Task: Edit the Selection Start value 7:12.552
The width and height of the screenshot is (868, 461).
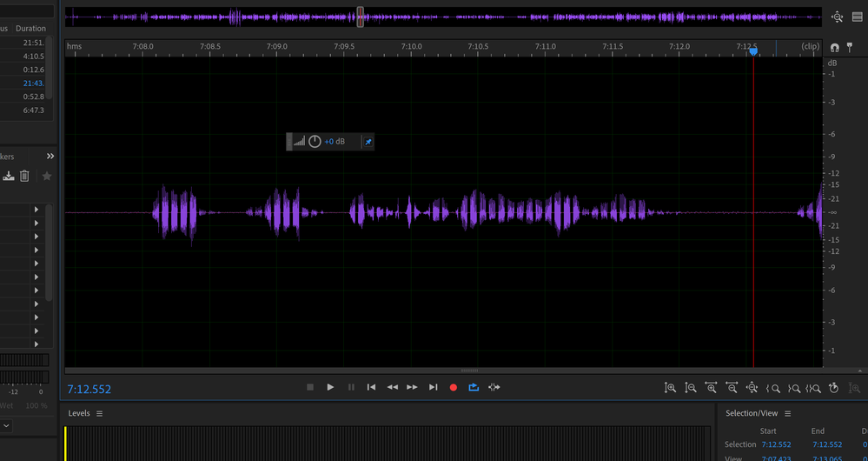Action: [776, 444]
